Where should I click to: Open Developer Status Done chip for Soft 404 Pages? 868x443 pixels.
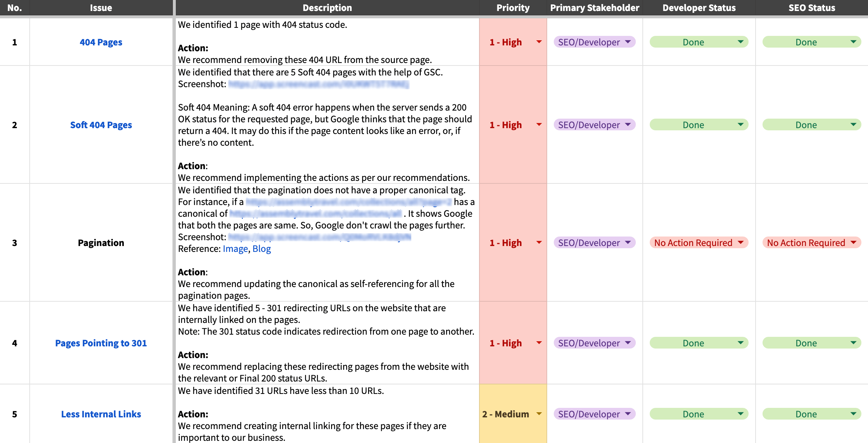699,125
